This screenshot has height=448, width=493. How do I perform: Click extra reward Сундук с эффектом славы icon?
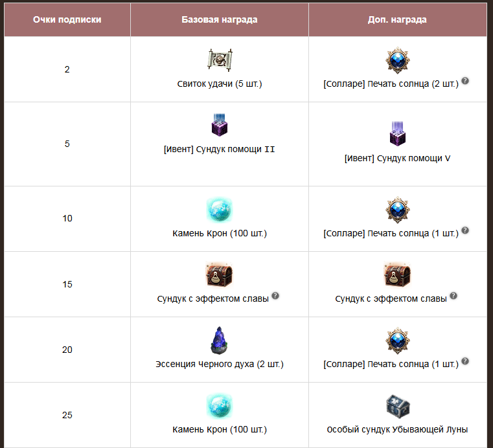pyautogui.click(x=397, y=275)
